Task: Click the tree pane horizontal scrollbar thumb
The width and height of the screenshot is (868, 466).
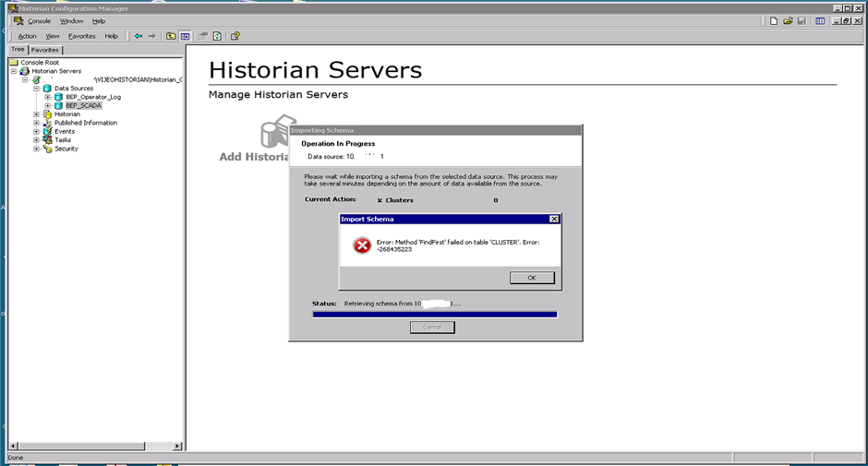Action: (x=81, y=446)
